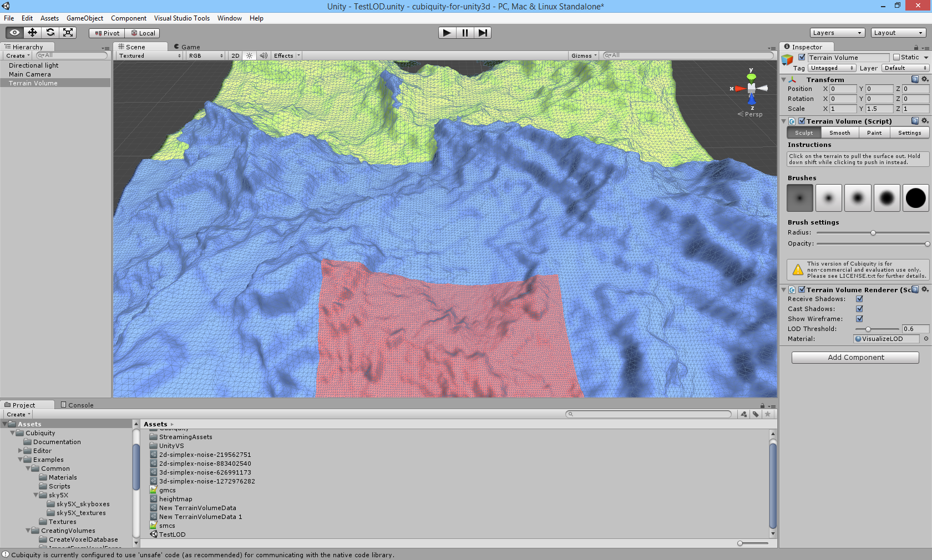The width and height of the screenshot is (932, 560).
Task: Save search as favorite star
Action: [768, 414]
